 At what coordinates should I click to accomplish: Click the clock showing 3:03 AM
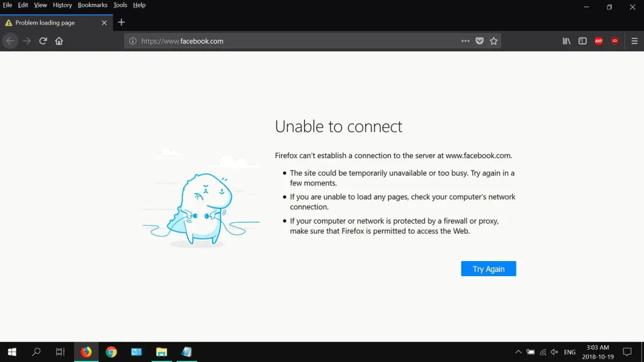pyautogui.click(x=597, y=351)
